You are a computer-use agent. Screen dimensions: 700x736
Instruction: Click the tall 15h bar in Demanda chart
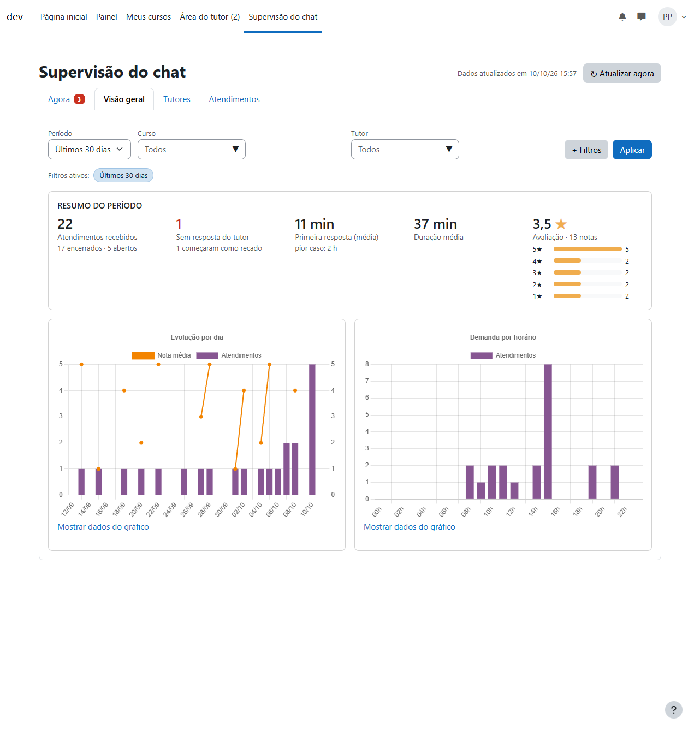pos(548,431)
